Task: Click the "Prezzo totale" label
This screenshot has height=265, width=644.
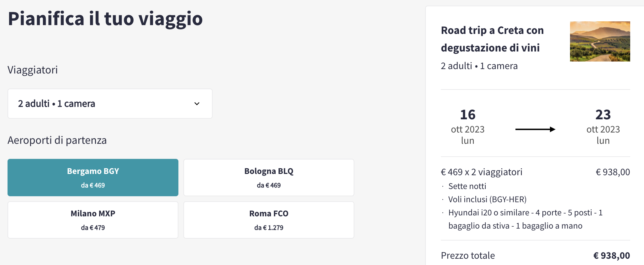Action: (468, 256)
